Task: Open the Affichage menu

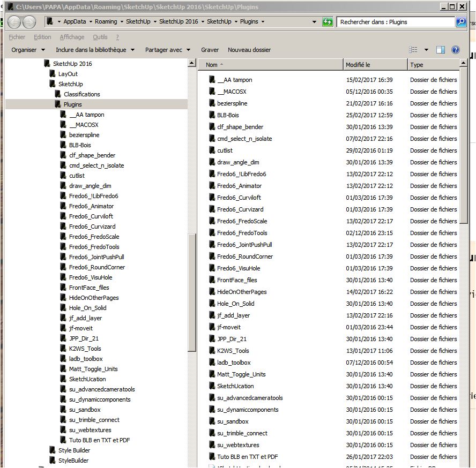Action: [72, 37]
